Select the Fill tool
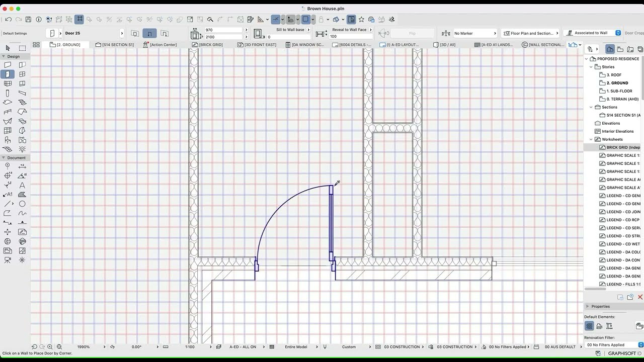644x362 pixels. point(22,194)
